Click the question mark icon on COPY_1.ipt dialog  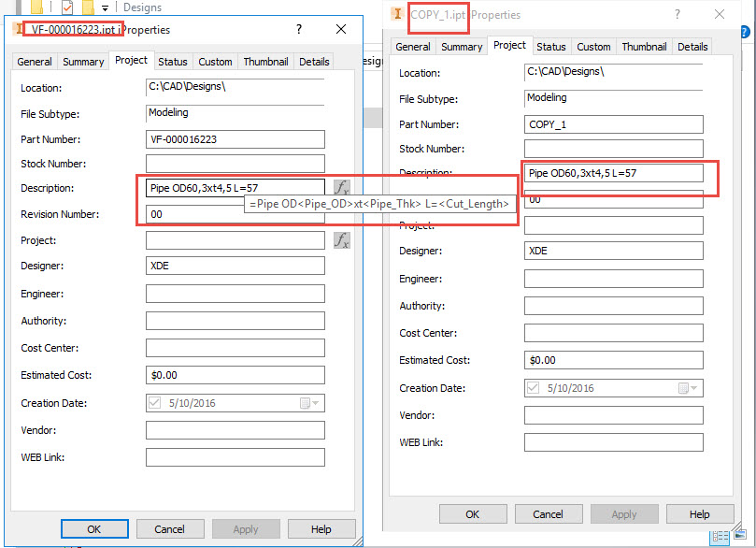point(677,15)
